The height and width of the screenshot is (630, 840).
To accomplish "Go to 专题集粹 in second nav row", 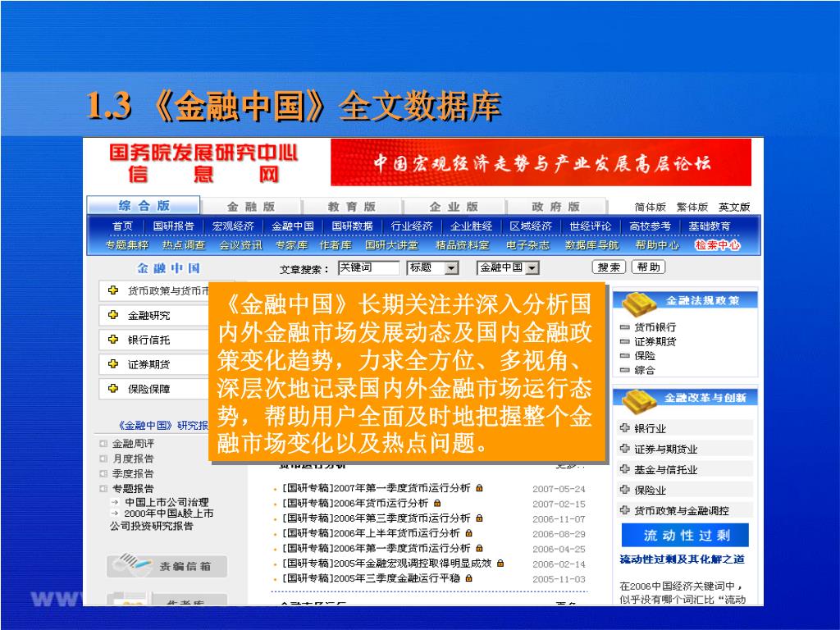I will click(126, 244).
